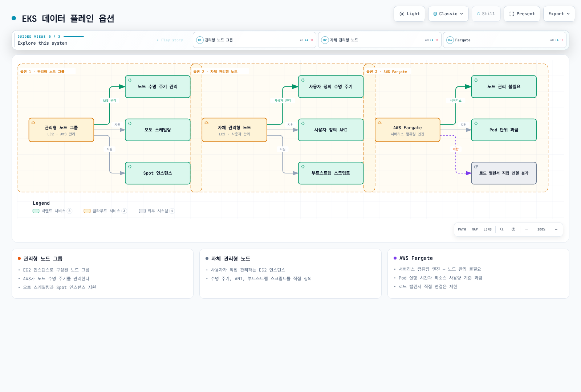Click the '서버리스' edge label
Image resolution: width=581 pixels, height=392 pixels.
pos(456,101)
